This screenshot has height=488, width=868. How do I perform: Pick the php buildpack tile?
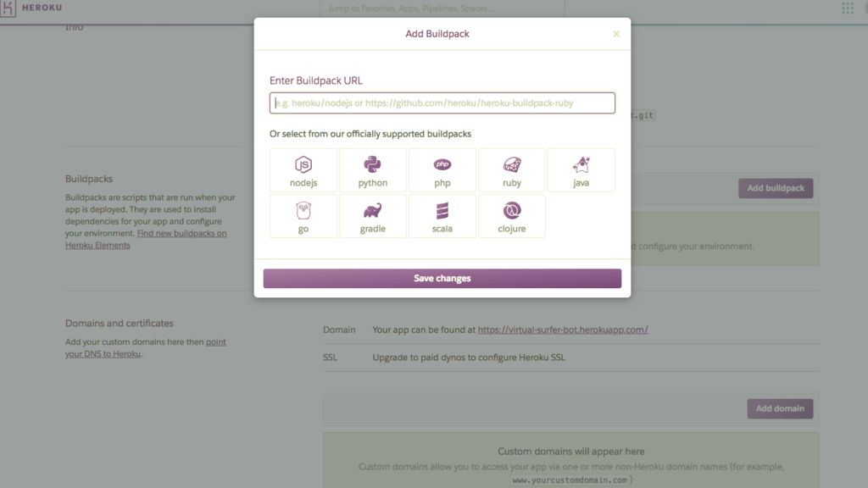(442, 170)
